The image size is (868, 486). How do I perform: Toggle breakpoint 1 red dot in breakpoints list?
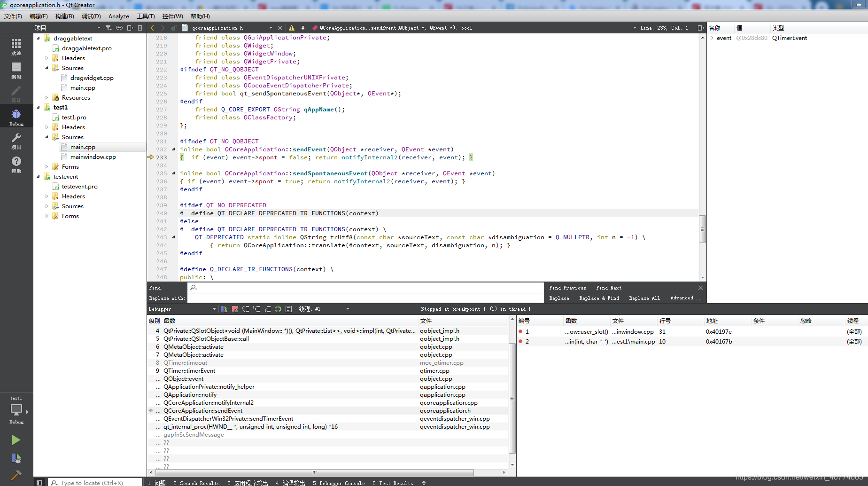[x=520, y=332]
